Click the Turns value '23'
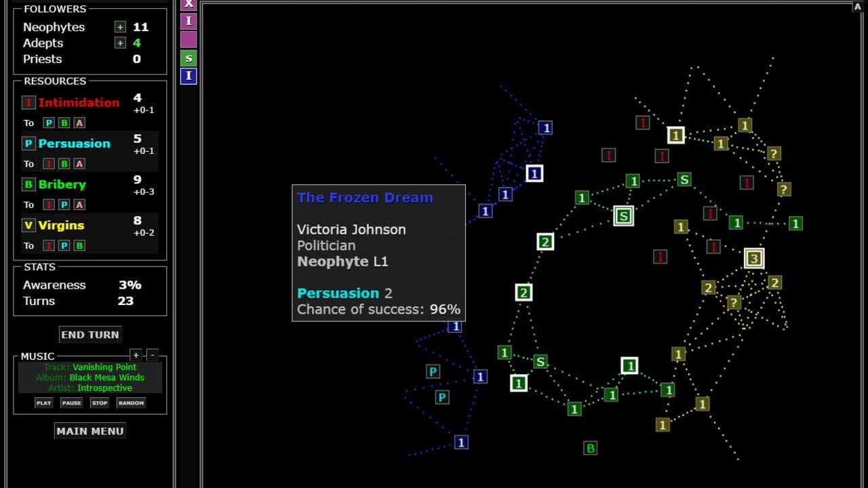The image size is (868, 488). click(125, 301)
